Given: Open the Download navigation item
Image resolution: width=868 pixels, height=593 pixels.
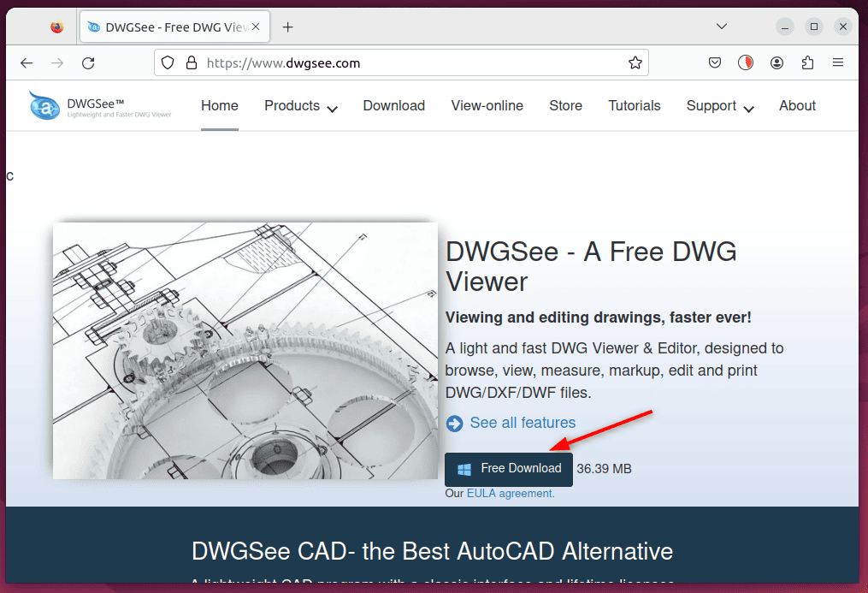Looking at the screenshot, I should click(394, 106).
